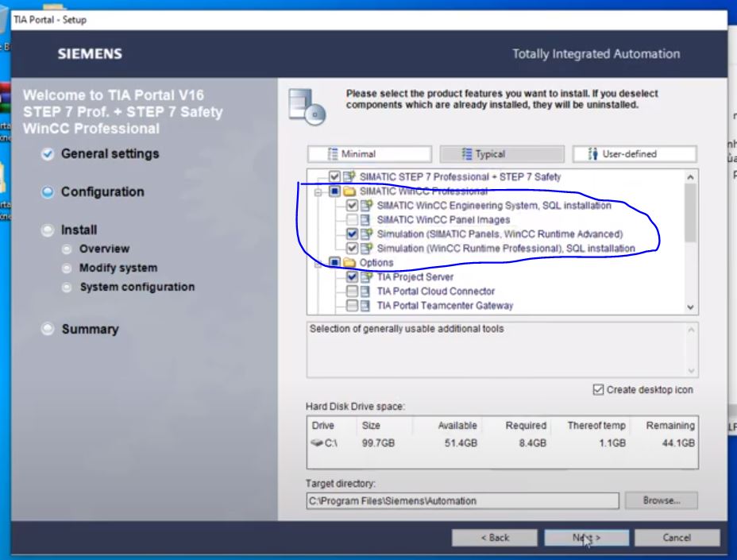
Task: Click the WinCC Panel Images component icon
Action: coord(365,220)
